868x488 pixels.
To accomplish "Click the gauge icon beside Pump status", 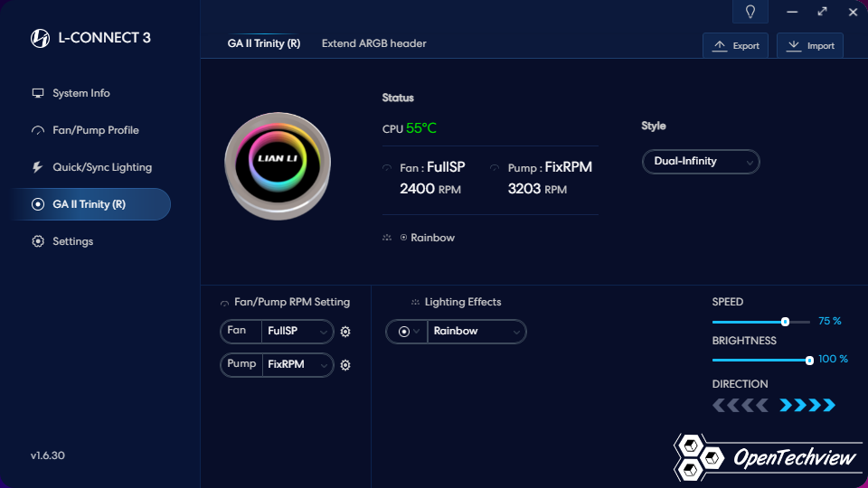I will coord(495,168).
